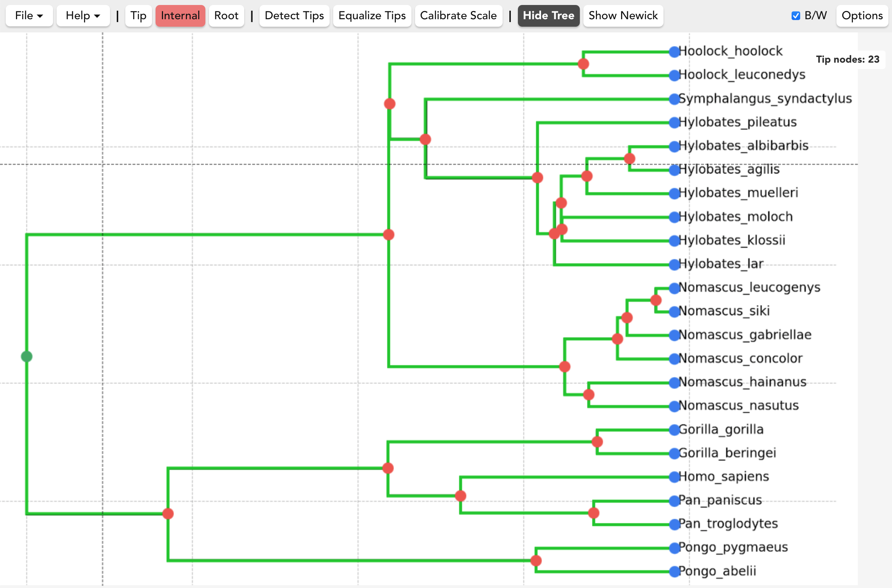Click the blue tip node of Pan_paniscus
Image resolution: width=892 pixels, height=588 pixels.
coord(675,501)
